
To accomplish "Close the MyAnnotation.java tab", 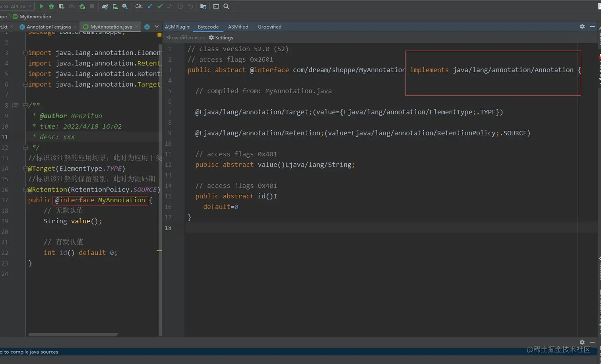I will coord(136,27).
